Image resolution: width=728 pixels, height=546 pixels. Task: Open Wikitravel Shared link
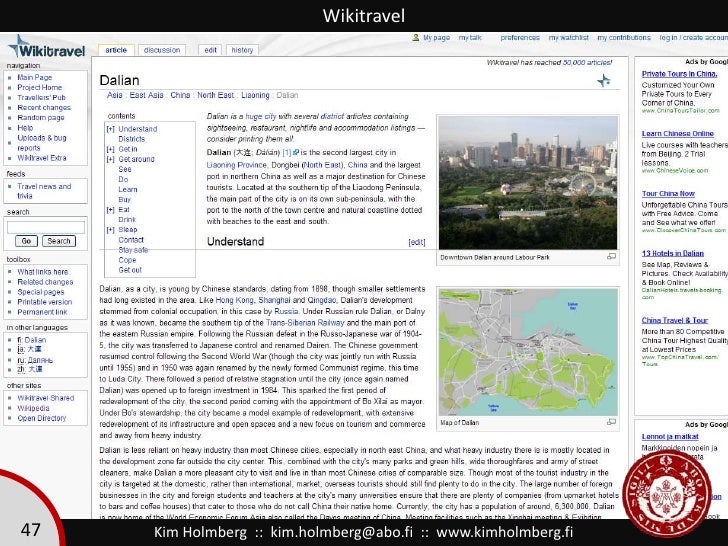(46, 398)
